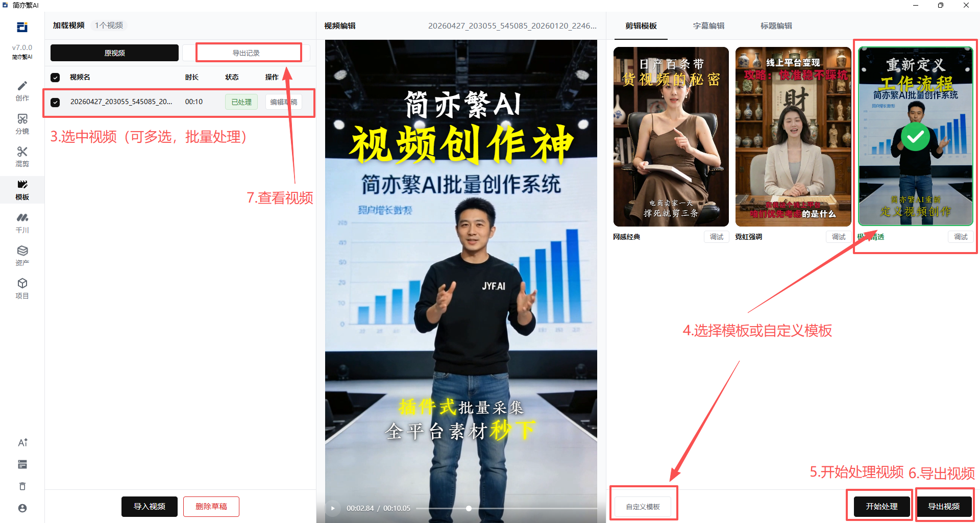Click the playback time 00:02.84 / 00:10.05
The width and height of the screenshot is (980, 523).
click(x=378, y=508)
